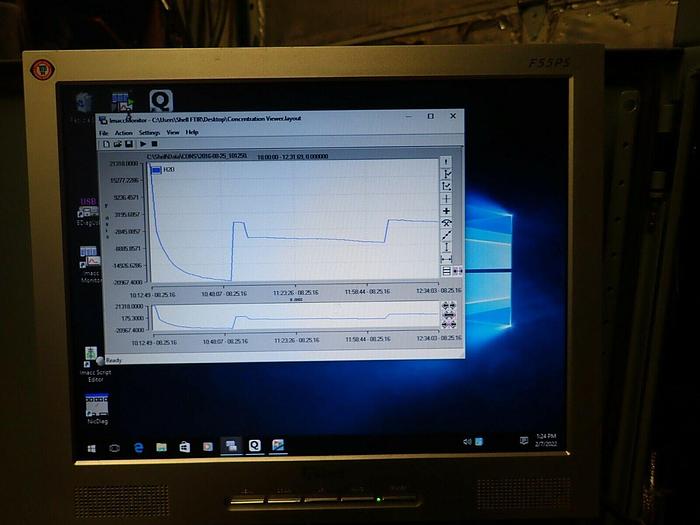Open the Imacc Monitor desktop shortcut
Screen dimensions: 700x525
tap(91, 263)
